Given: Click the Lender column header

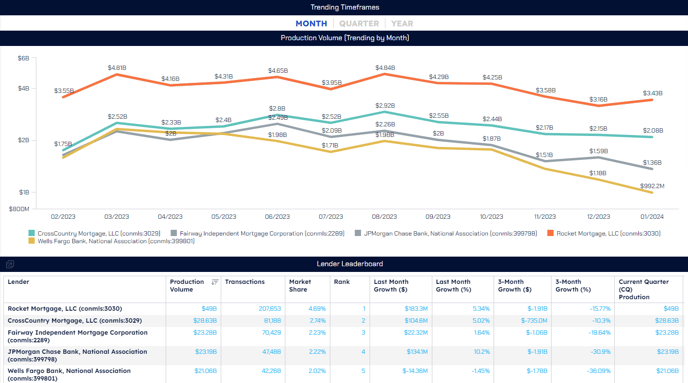Looking at the screenshot, I should (18, 282).
